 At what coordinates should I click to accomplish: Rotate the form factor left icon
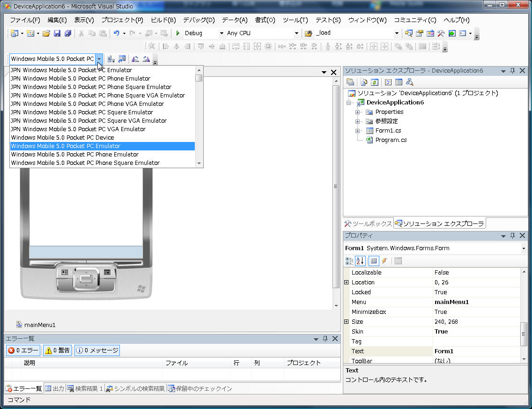(135, 59)
